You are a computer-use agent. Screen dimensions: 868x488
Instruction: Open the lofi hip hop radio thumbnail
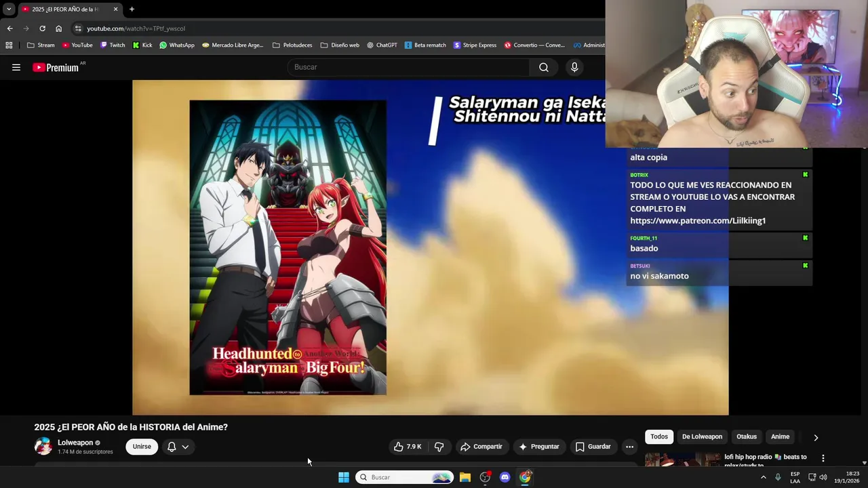pos(682,460)
